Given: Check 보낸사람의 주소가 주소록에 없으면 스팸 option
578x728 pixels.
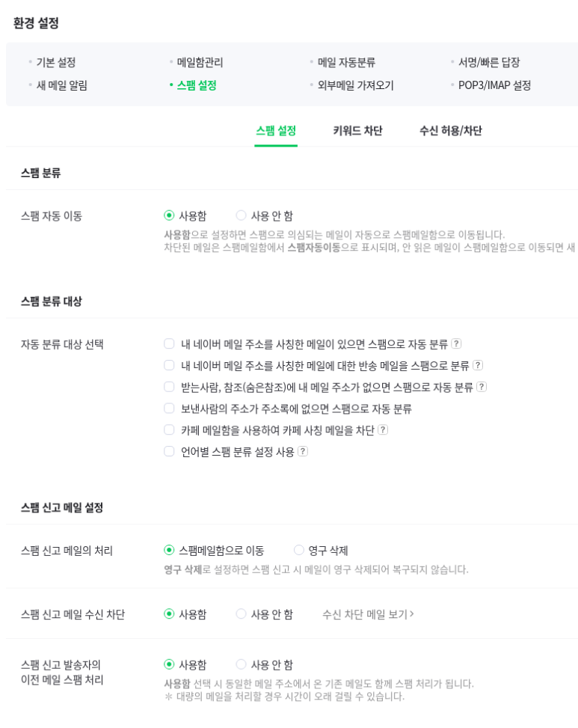Looking at the screenshot, I should click(169, 408).
